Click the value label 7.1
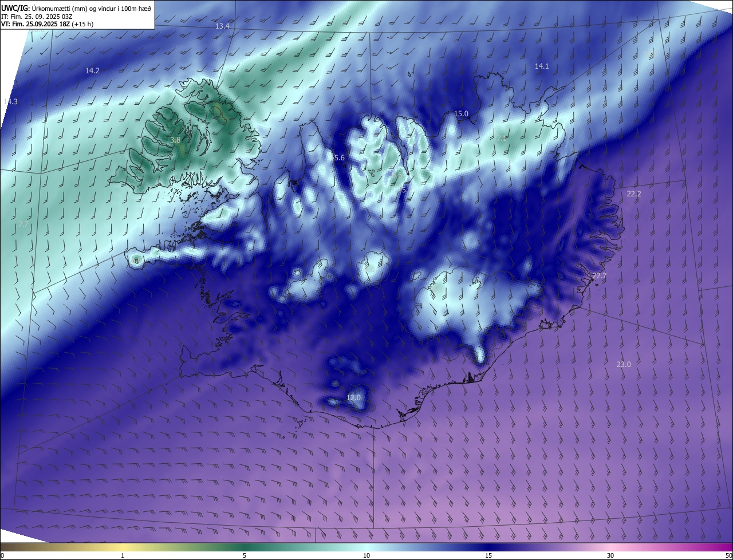The height and width of the screenshot is (560, 733). point(502,138)
